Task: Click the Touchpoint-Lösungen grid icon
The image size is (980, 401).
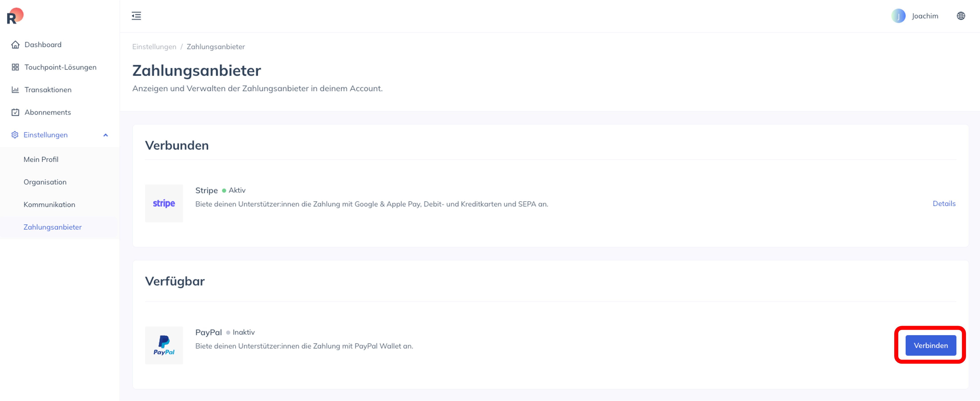Action: click(15, 67)
